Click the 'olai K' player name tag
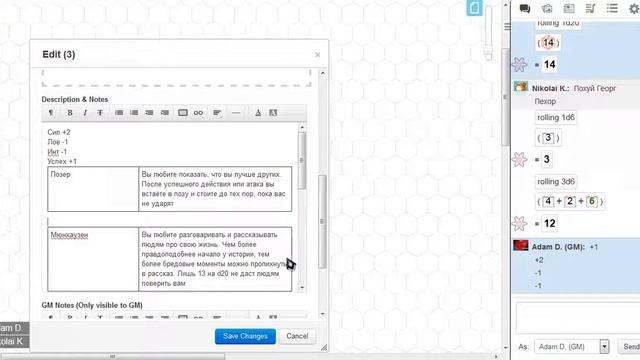The image size is (640, 360). click(x=14, y=341)
